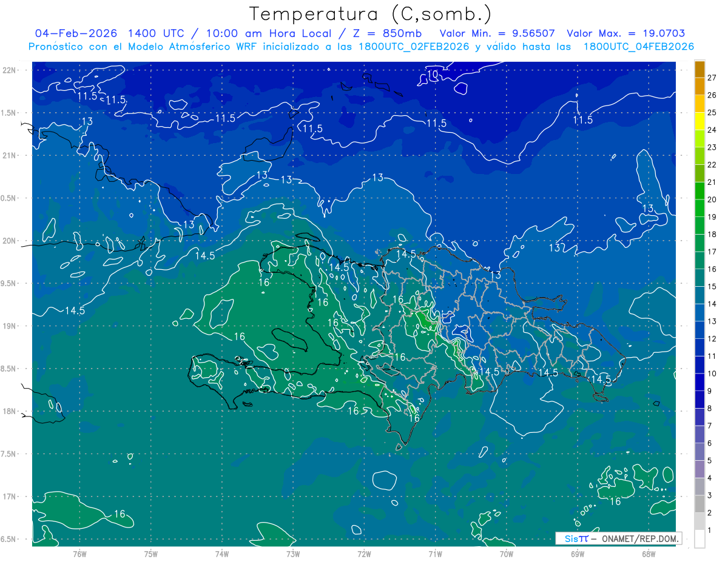Image resolution: width=728 pixels, height=562 pixels.
Task: Click the '76W' longitude axis label
Action: 79,554
